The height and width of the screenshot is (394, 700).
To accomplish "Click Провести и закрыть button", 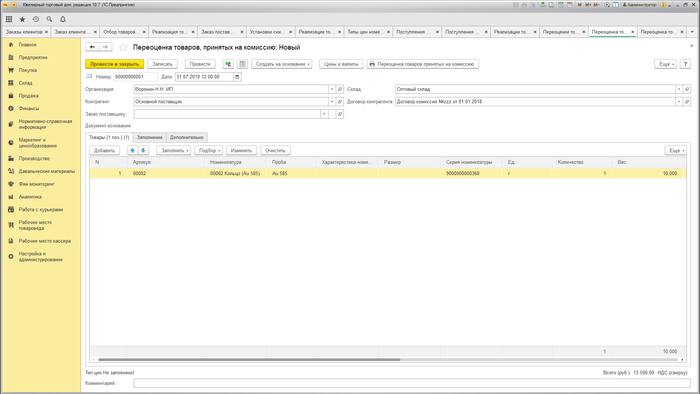I will point(114,64).
